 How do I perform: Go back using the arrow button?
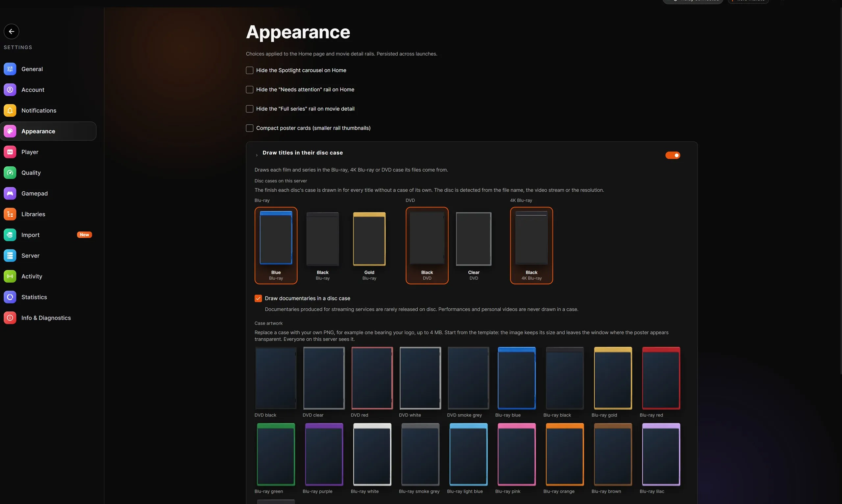(x=12, y=32)
